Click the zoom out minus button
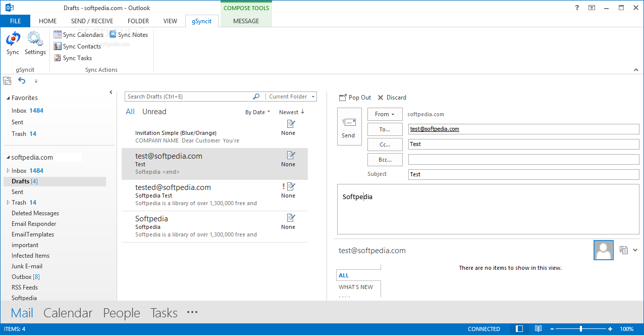Image resolution: width=644 pixels, height=335 pixels. tap(552, 329)
